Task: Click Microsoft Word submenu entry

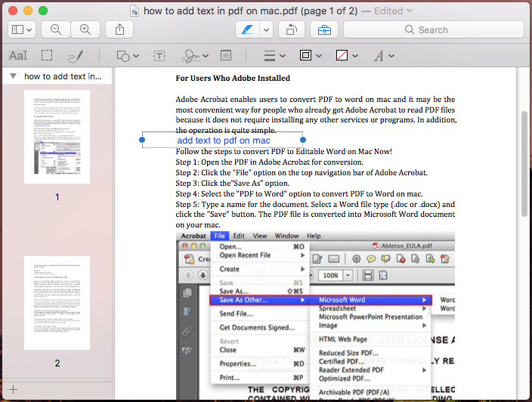Action: 370,300
